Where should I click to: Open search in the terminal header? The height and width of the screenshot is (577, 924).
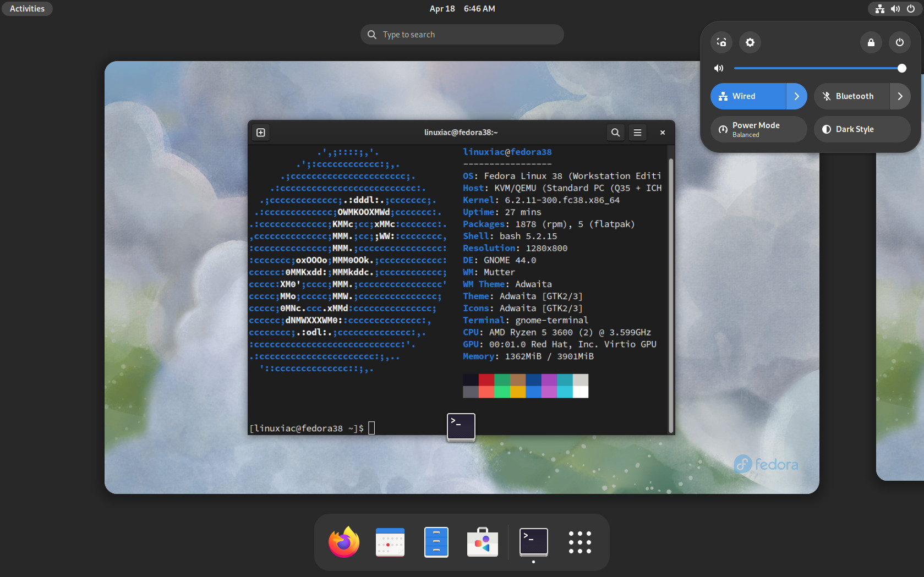615,133
